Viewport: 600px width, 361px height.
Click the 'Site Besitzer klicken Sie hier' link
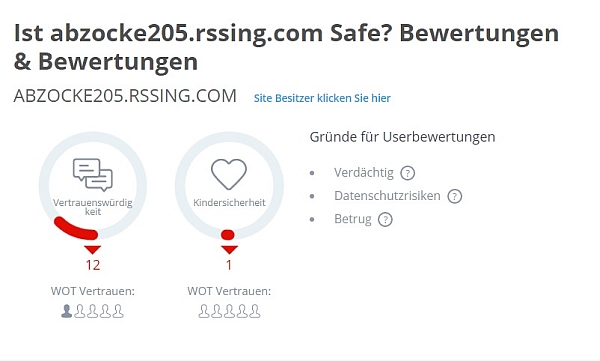pyautogui.click(x=322, y=98)
